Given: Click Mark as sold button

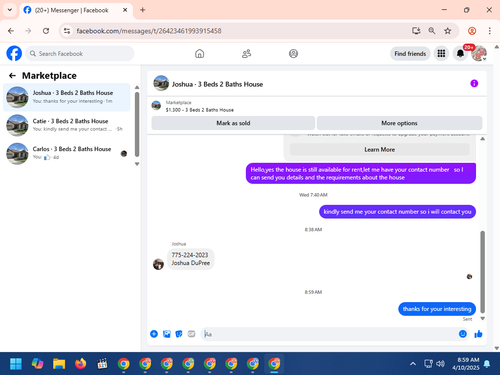Looking at the screenshot, I should (233, 123).
